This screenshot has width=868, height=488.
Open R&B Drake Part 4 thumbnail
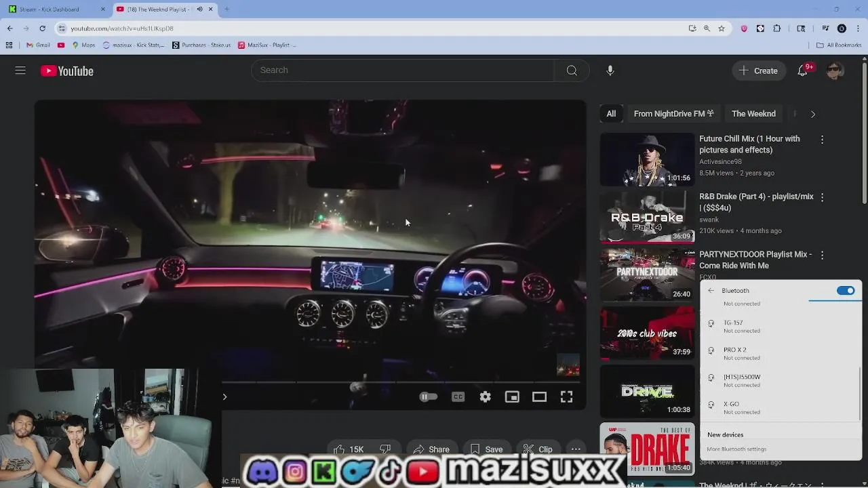[x=647, y=217]
